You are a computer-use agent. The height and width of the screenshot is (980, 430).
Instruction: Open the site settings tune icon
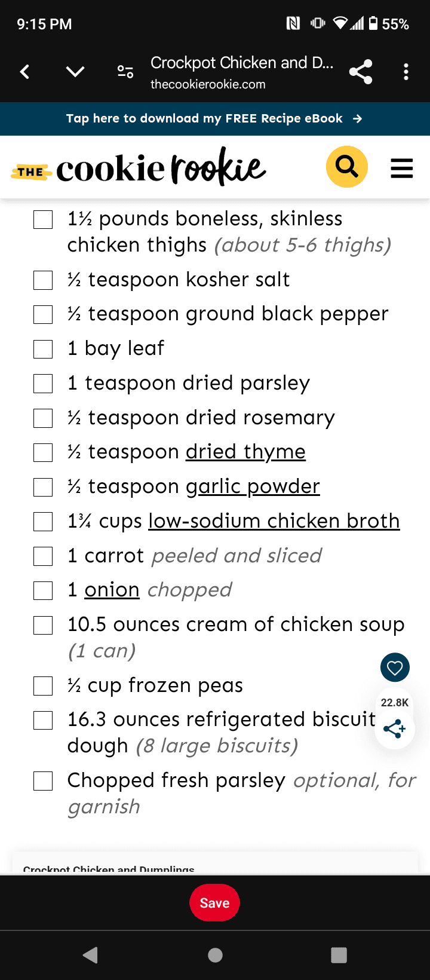pos(125,72)
